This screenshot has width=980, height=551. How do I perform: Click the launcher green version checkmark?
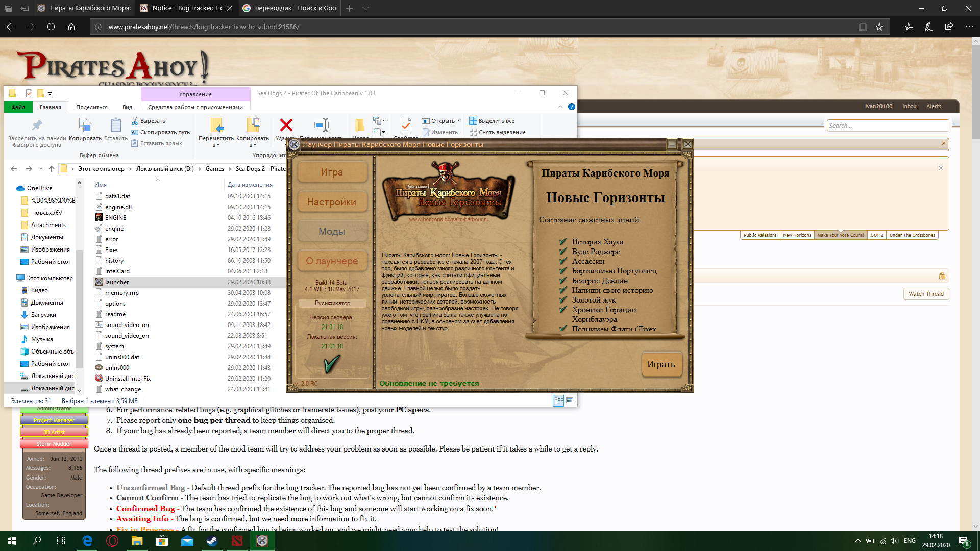332,363
